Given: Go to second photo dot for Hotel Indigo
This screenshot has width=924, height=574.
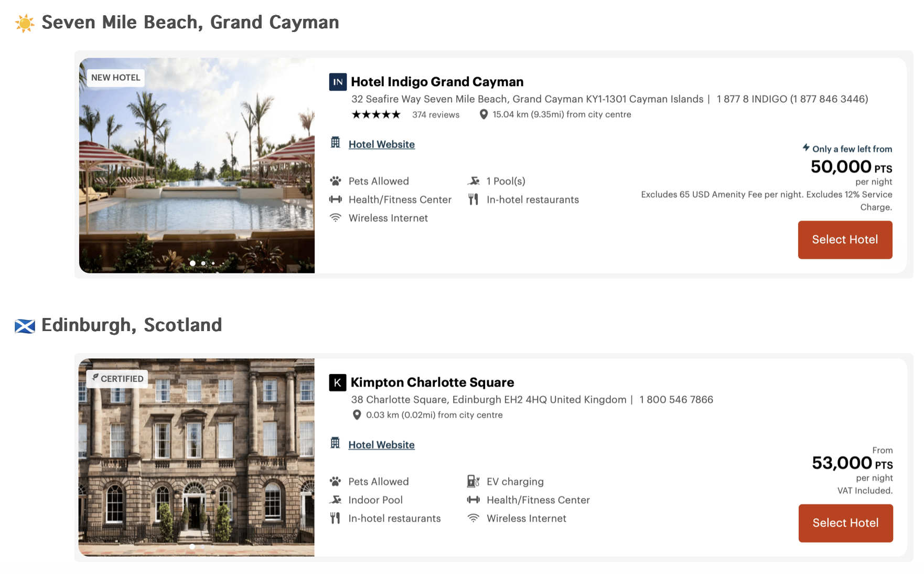Looking at the screenshot, I should pos(203,263).
